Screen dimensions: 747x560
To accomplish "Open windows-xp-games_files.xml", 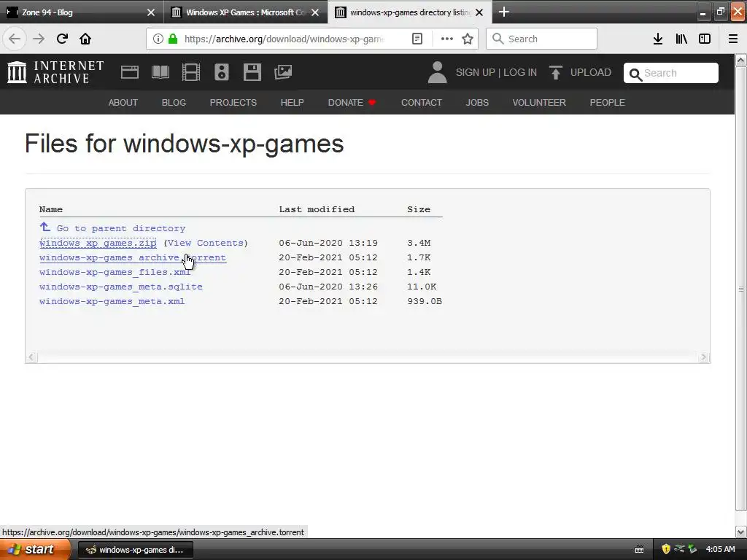I will (x=115, y=273).
